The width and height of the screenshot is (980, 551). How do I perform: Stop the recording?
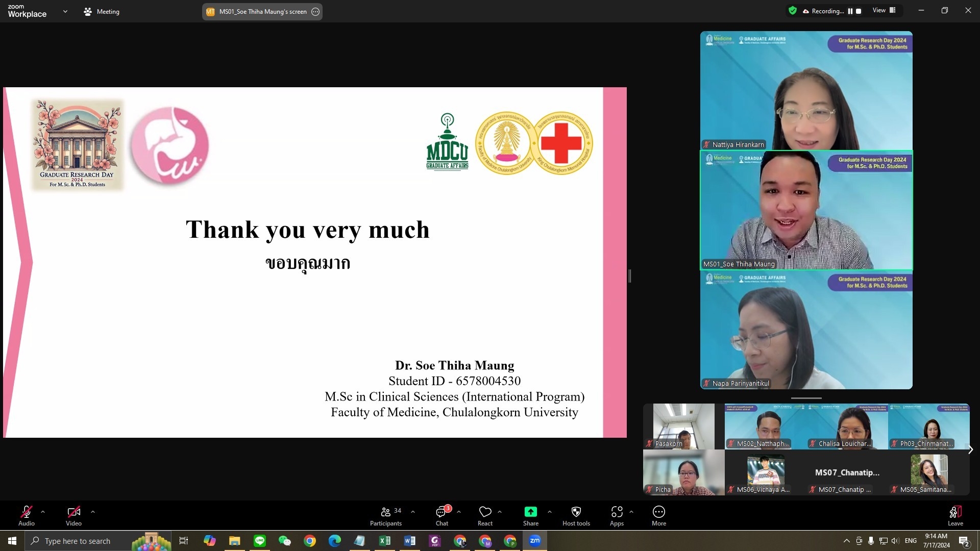[859, 11]
